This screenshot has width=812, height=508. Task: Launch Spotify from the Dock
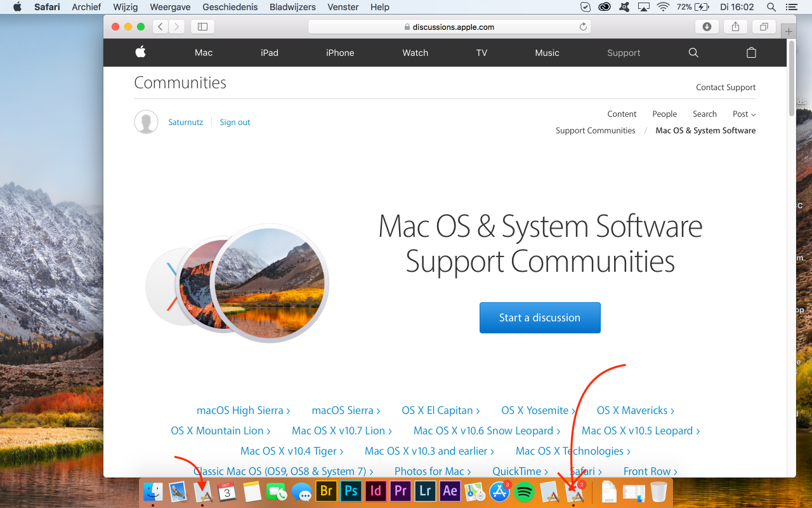(x=524, y=491)
